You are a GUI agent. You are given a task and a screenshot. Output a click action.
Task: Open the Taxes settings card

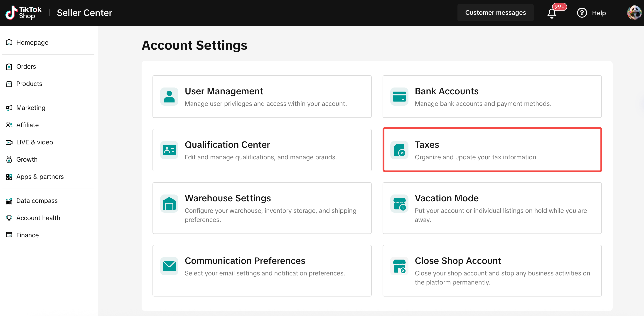492,150
